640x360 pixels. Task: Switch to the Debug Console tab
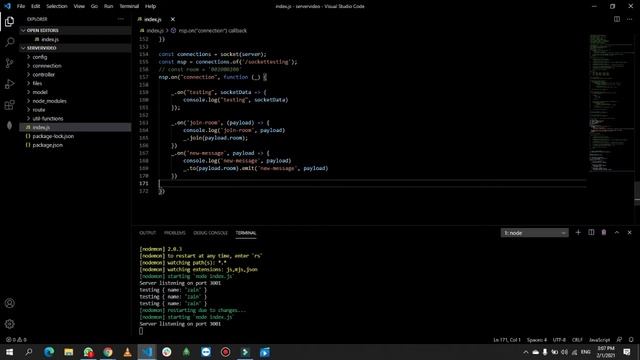[210, 233]
